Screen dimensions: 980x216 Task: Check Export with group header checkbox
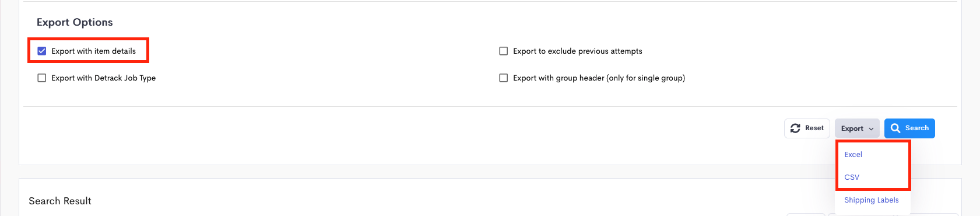tap(504, 78)
